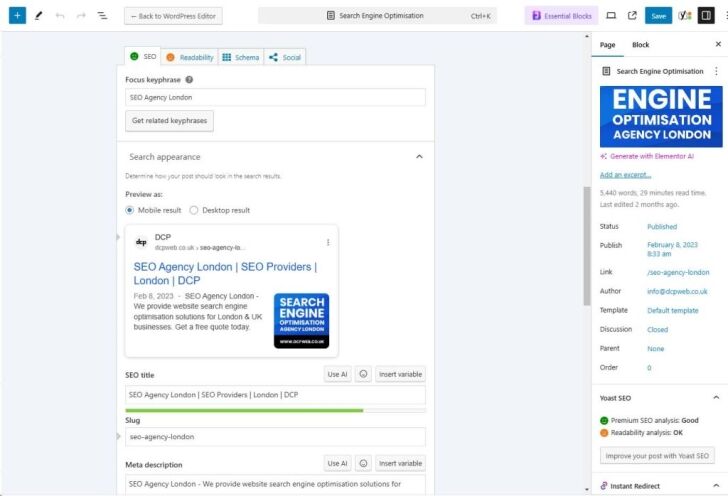
Task: Click the green Premium SEO analysis indicator
Action: tap(604, 420)
